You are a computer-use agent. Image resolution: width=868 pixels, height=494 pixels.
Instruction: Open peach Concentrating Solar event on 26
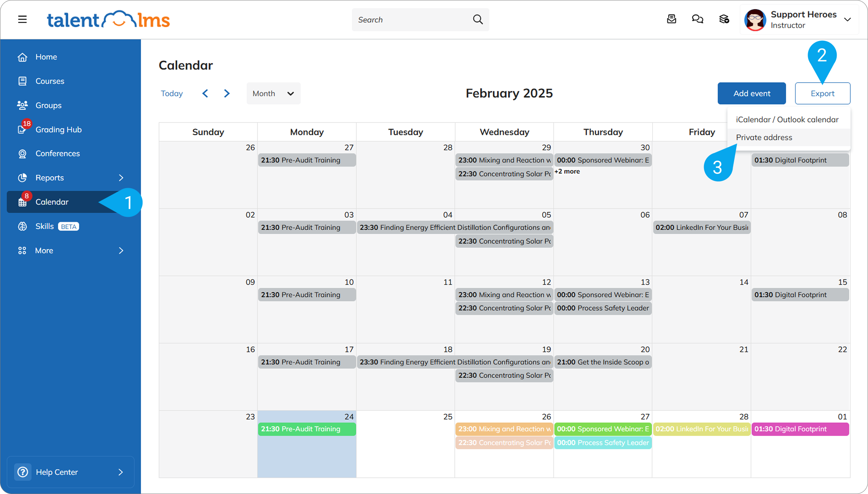pos(504,443)
